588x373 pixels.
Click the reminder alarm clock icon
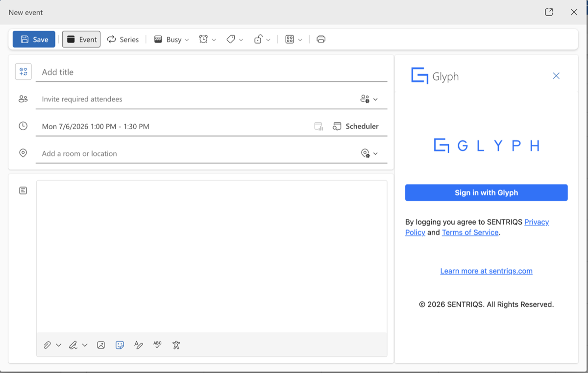click(x=203, y=39)
